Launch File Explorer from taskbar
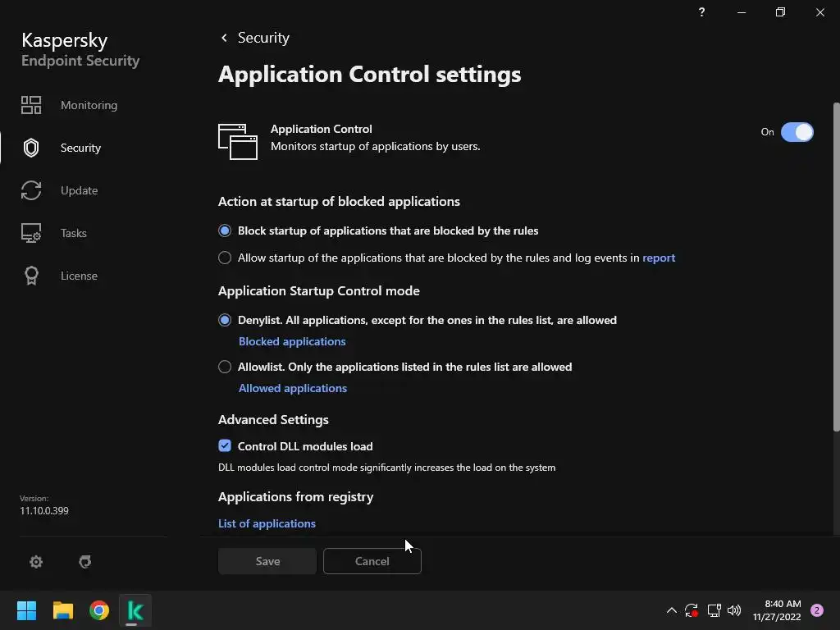Image resolution: width=840 pixels, height=630 pixels. pyautogui.click(x=62, y=610)
